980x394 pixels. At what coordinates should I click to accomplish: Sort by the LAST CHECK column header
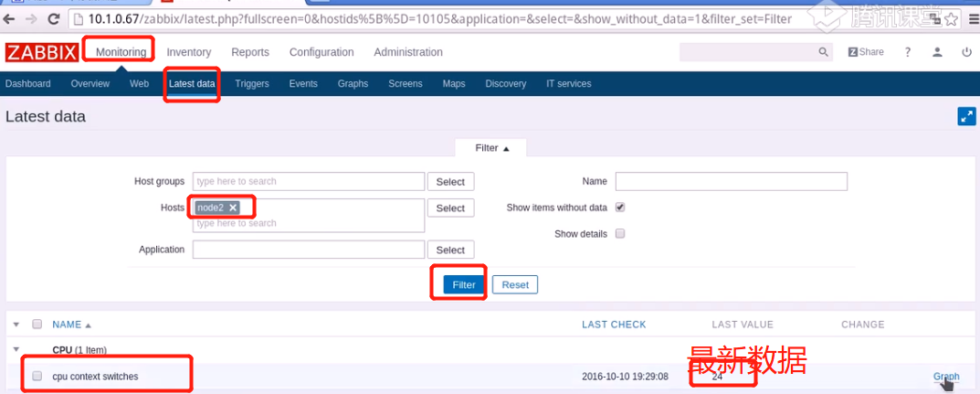pyautogui.click(x=614, y=325)
